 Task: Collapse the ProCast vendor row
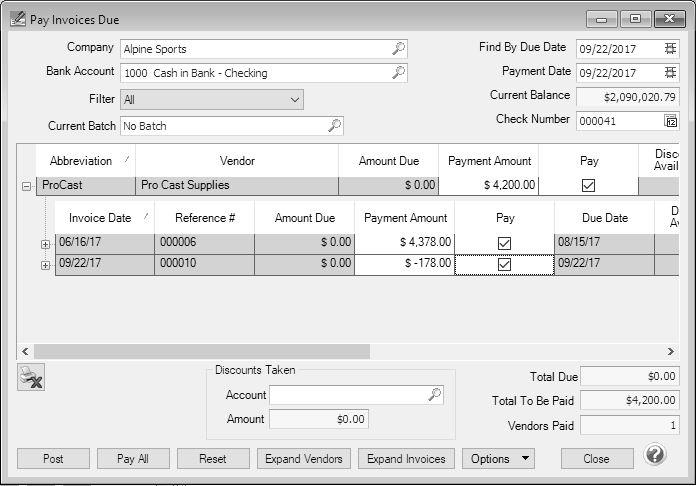coord(27,186)
